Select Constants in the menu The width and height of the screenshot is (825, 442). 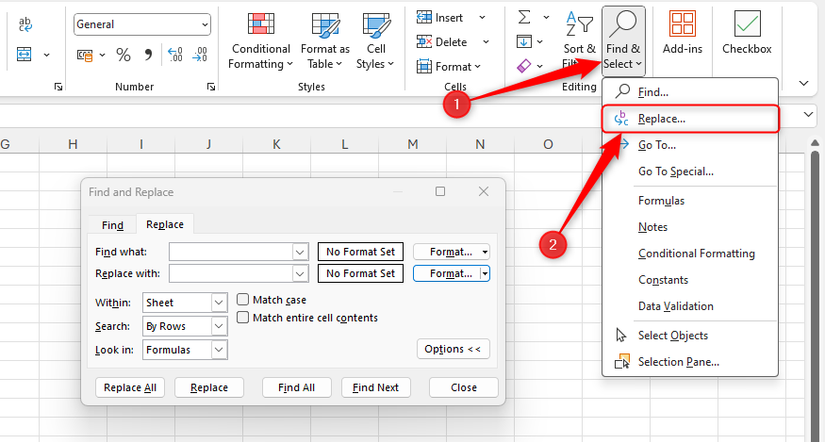[689, 279]
